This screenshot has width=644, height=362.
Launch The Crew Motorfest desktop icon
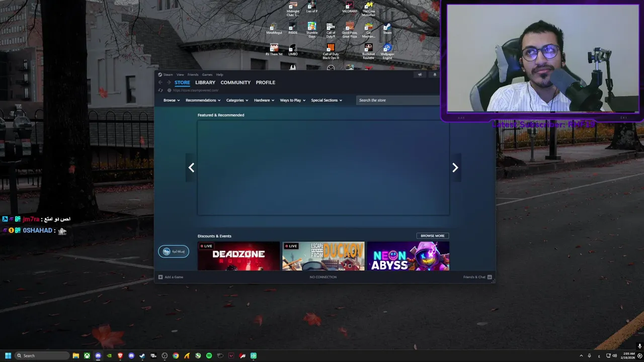[368, 9]
